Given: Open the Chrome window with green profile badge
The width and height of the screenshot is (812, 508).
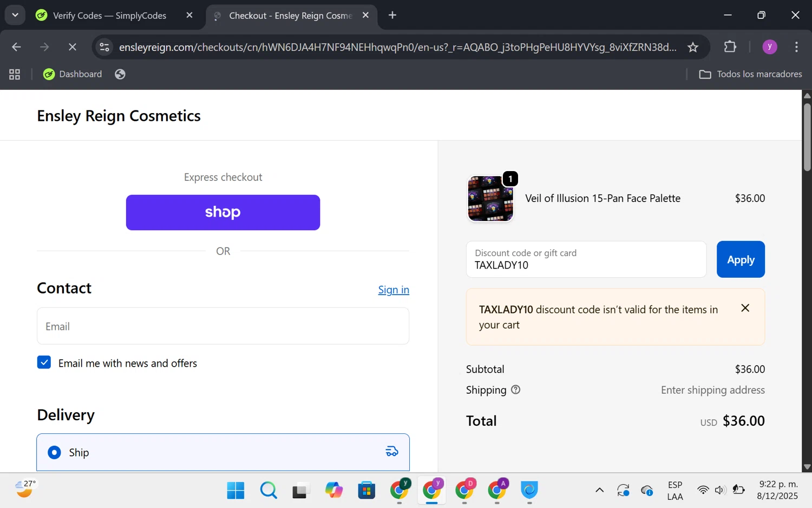Looking at the screenshot, I should tap(400, 491).
